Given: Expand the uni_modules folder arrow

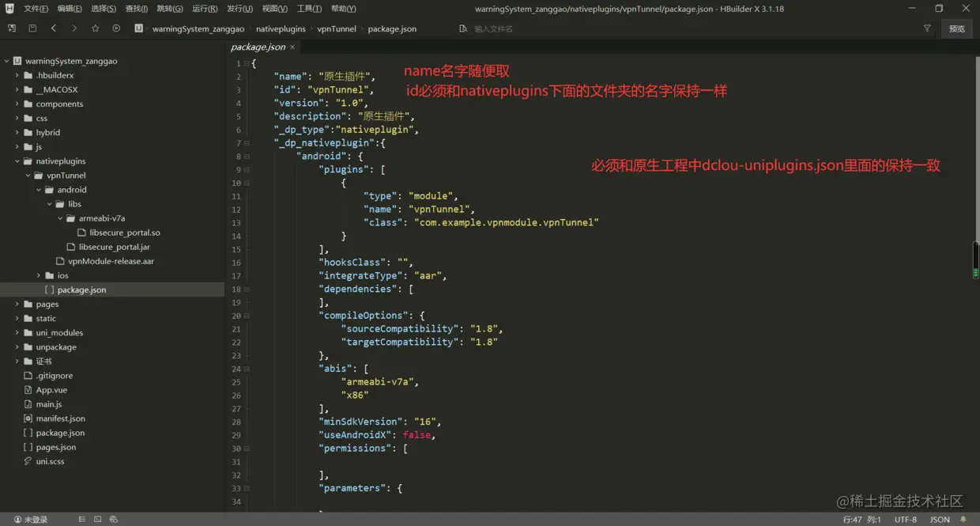Looking at the screenshot, I should click(x=17, y=333).
